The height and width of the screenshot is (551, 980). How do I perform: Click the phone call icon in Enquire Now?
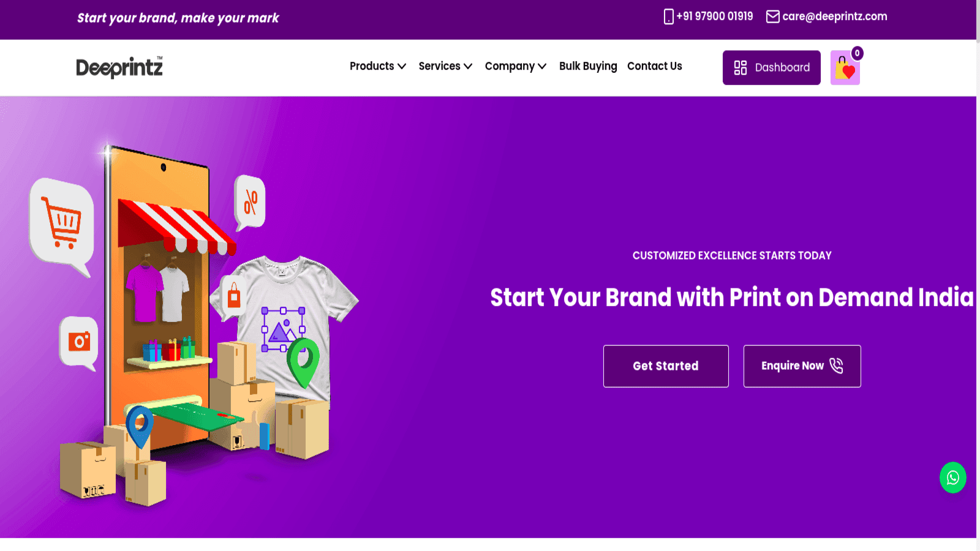[x=836, y=365]
